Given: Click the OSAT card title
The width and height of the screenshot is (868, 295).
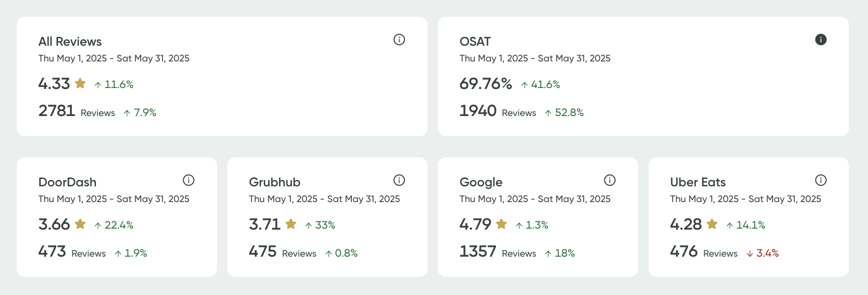Looking at the screenshot, I should (x=475, y=42).
